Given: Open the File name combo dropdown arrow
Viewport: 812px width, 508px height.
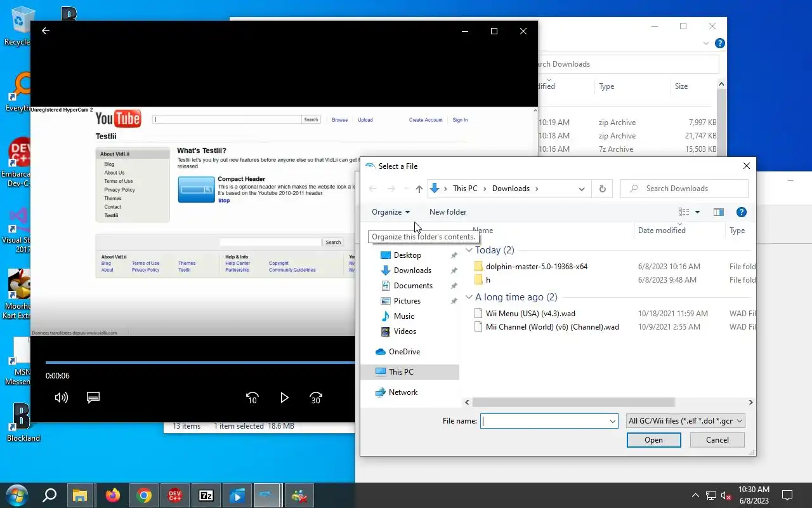Looking at the screenshot, I should [x=612, y=421].
